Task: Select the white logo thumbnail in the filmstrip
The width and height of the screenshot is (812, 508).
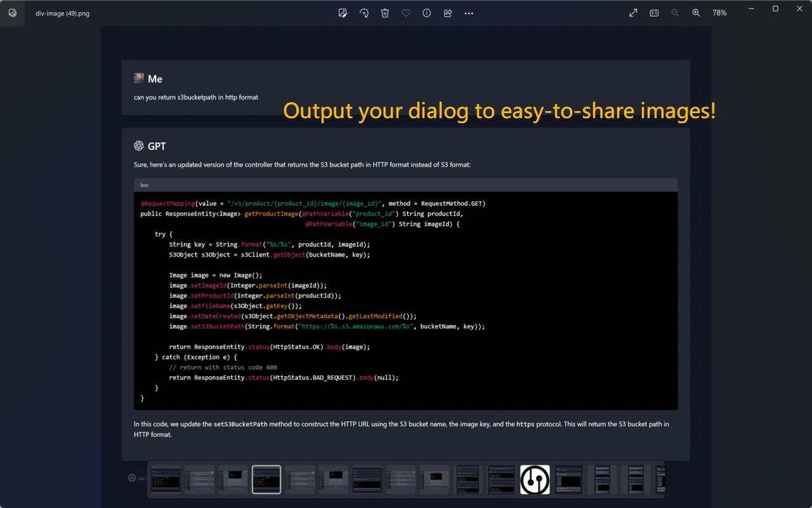Action: click(x=534, y=479)
